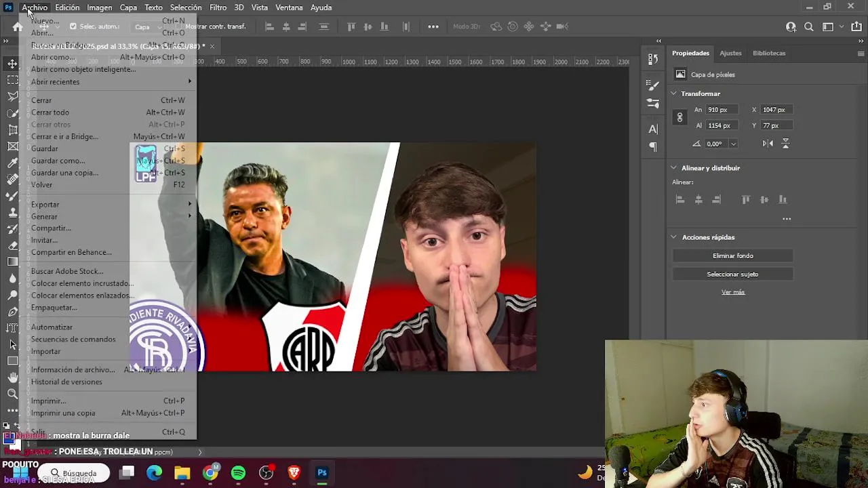Open the Brush Settings panel icon
Screen dimensions: 868x488
click(653, 85)
